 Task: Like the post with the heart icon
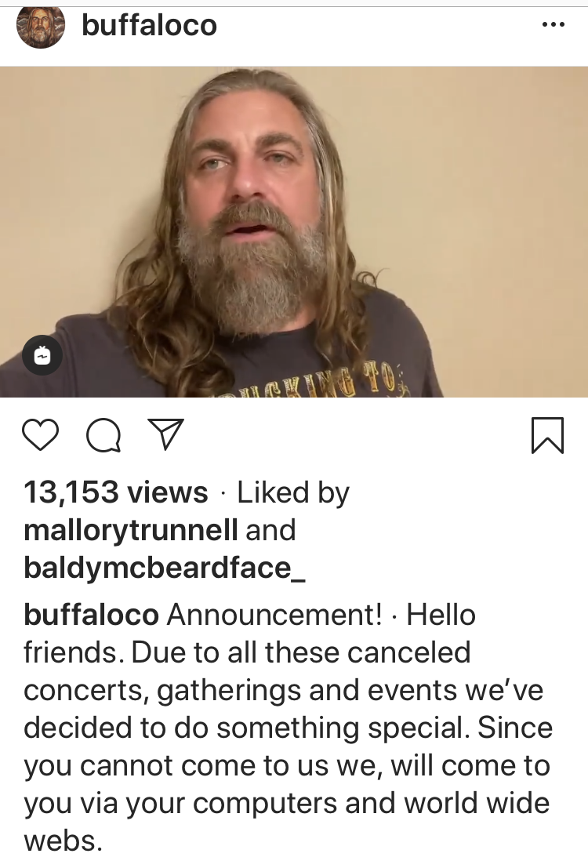coord(41,434)
